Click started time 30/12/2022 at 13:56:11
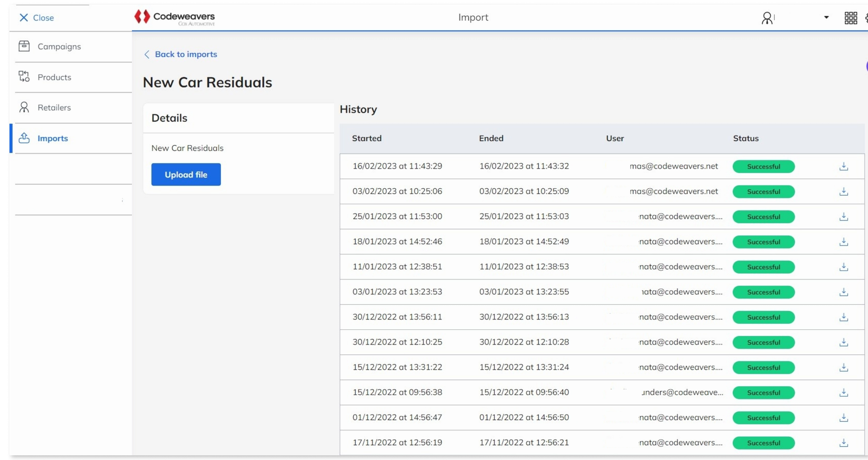 click(397, 317)
